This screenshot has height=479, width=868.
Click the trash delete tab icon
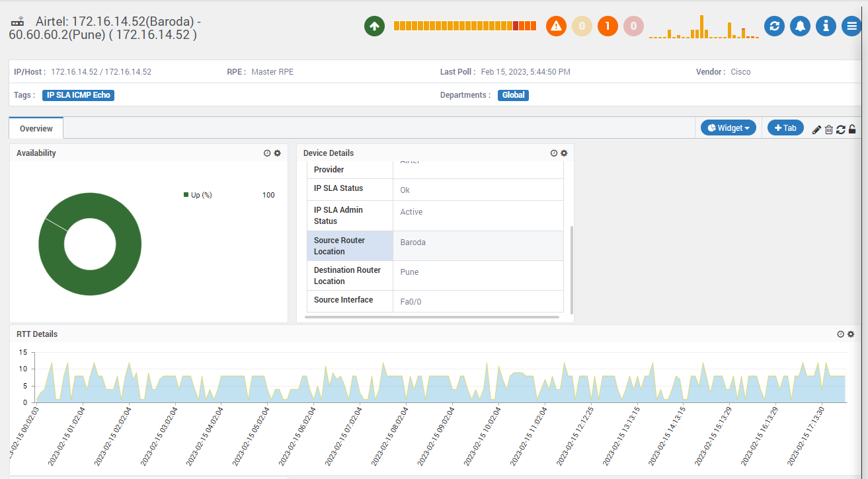click(829, 129)
